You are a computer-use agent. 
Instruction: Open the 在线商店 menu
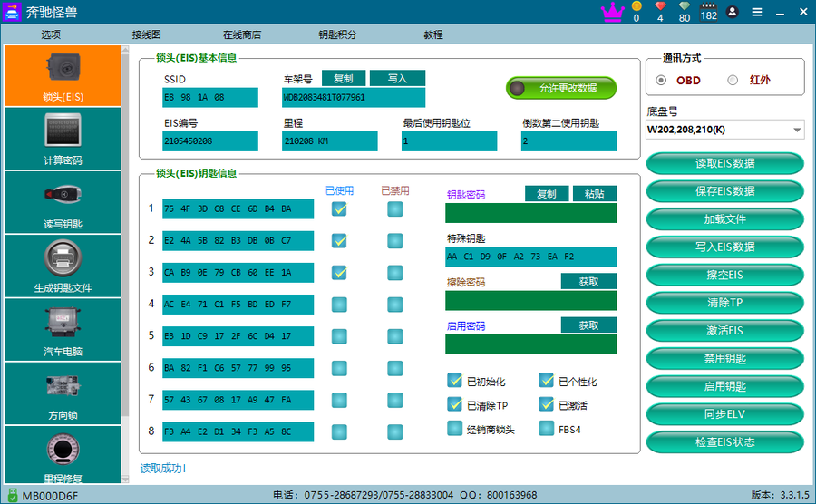click(242, 34)
